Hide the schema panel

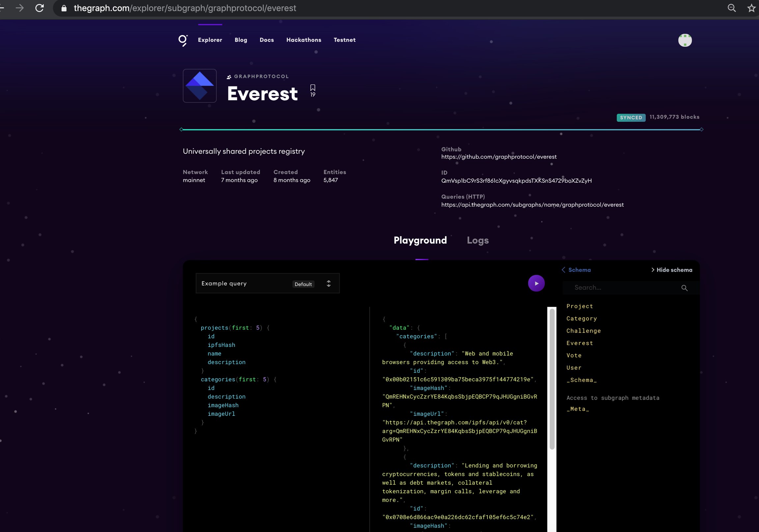[671, 270]
